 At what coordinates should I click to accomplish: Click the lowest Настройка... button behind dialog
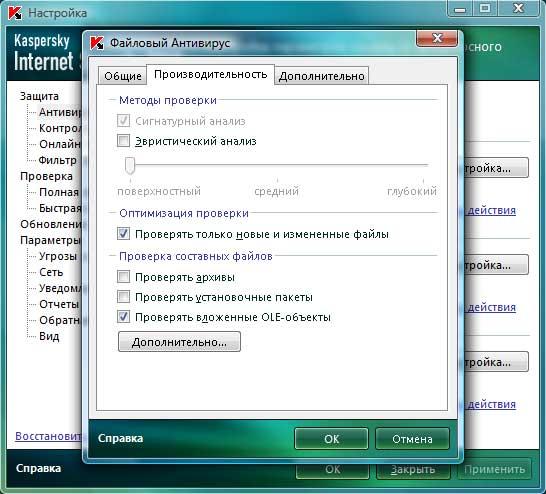pos(496,362)
